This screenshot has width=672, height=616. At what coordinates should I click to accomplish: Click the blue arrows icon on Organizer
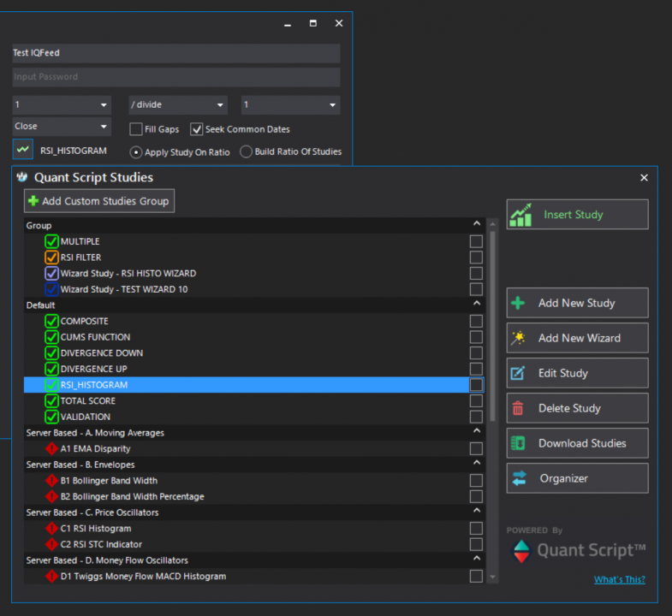point(519,478)
